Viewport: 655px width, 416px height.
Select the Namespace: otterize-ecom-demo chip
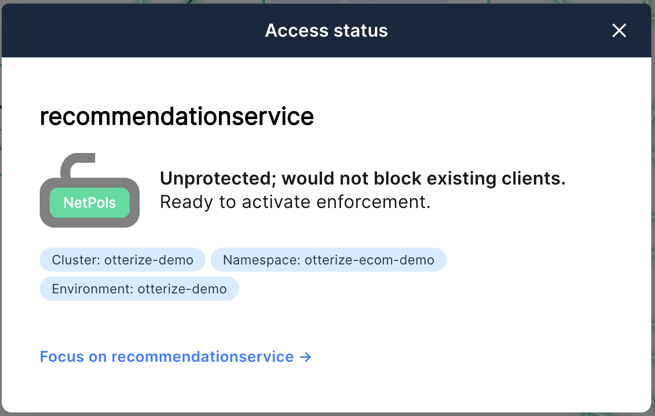tap(328, 260)
